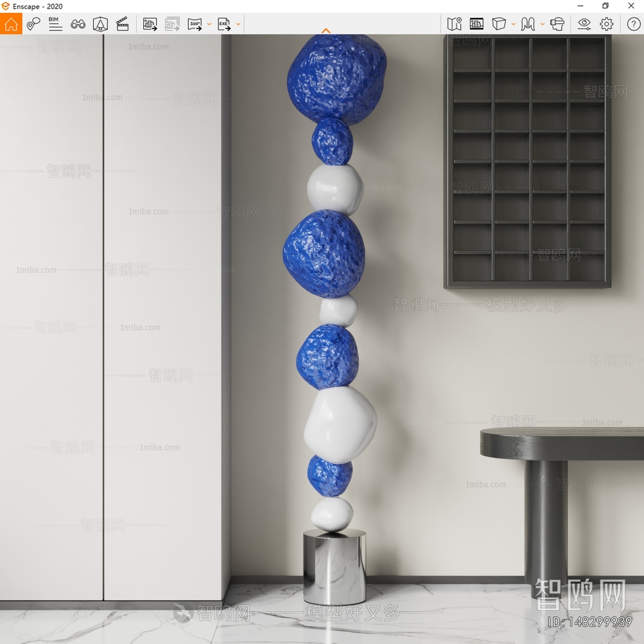
Task: Open the video editor clapperboard icon
Action: click(122, 24)
